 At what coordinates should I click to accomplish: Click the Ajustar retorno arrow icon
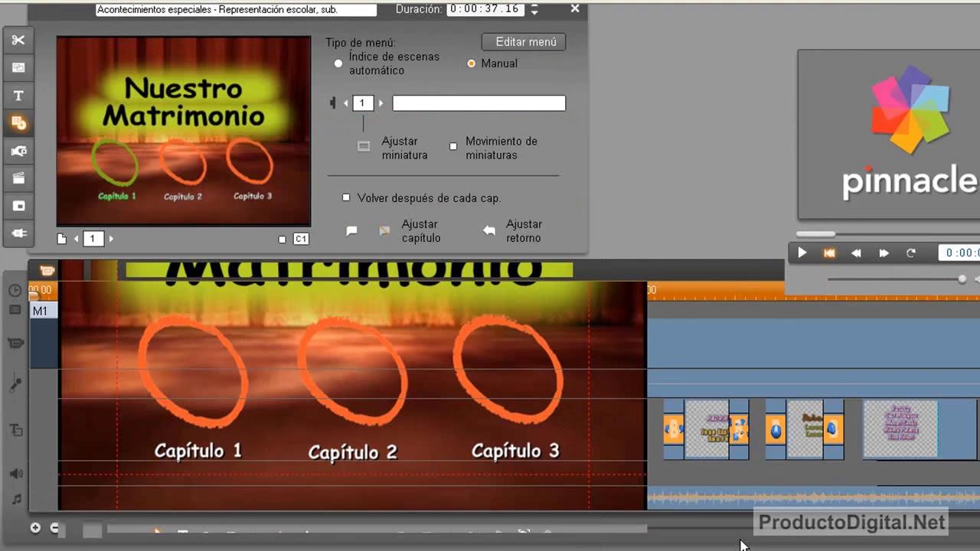tap(489, 230)
